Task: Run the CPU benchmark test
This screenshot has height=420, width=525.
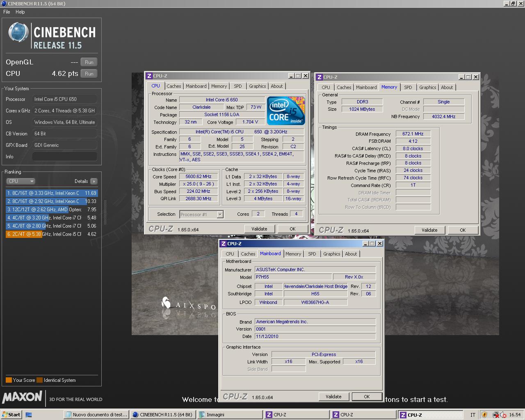Action: (89, 74)
